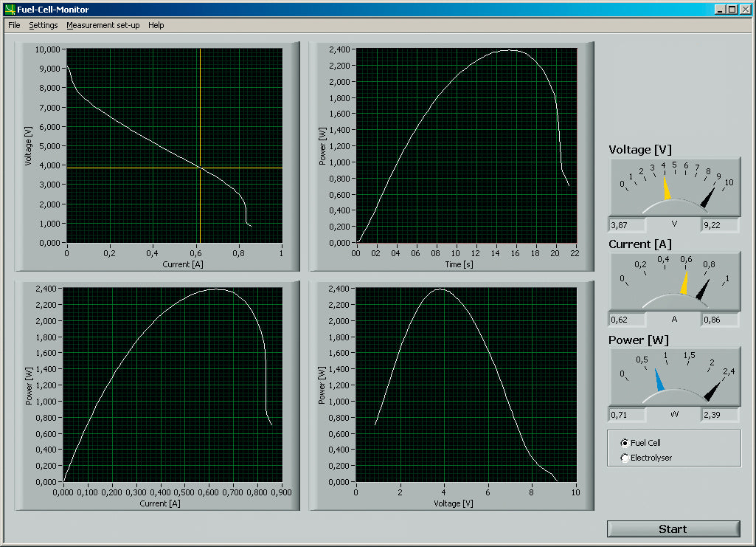Maximize the Fuel-Cell-Monitor window
The height and width of the screenshot is (547, 756).
(732, 9)
